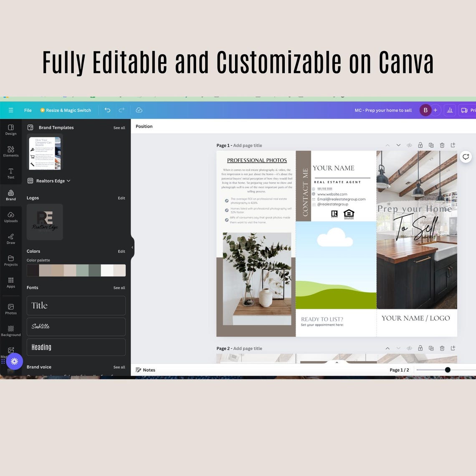476x476 pixels.
Task: Click the Undo arrow in top bar
Action: coord(107,110)
